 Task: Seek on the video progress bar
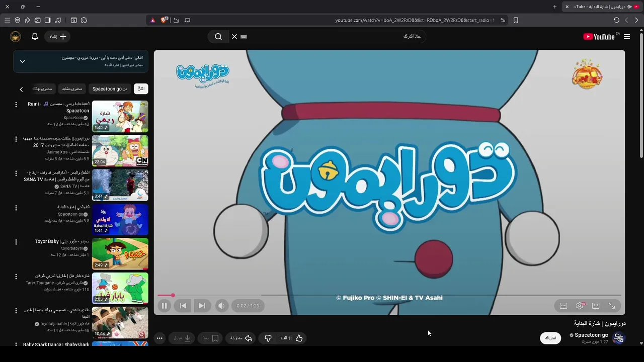coord(389,295)
